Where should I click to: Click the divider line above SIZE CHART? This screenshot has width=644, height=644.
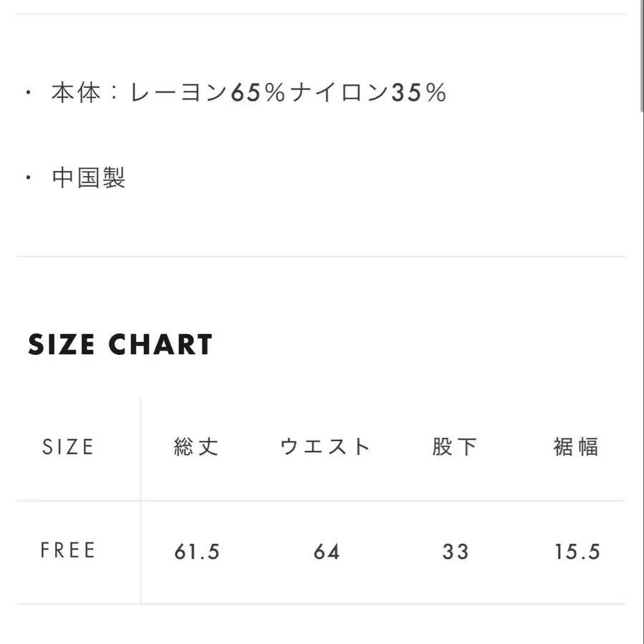[x=321, y=256]
